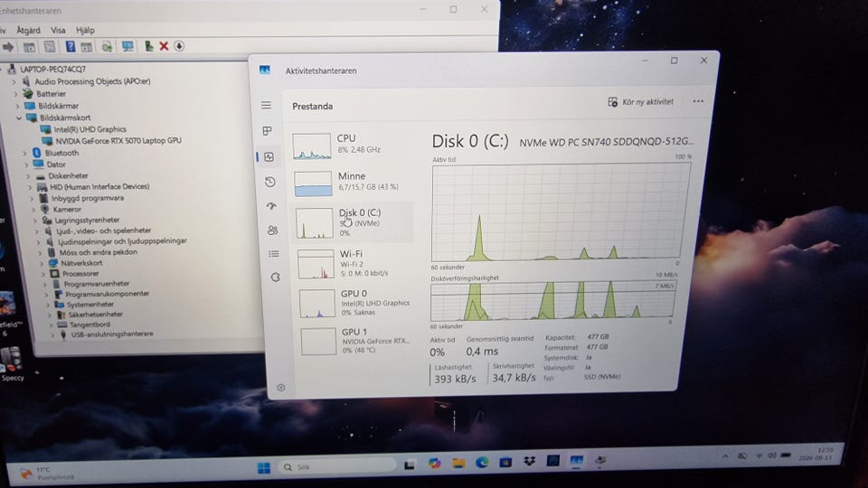The height and width of the screenshot is (488, 868).
Task: Click blue help question mark in Device Manager toolbar
Action: pyautogui.click(x=71, y=46)
